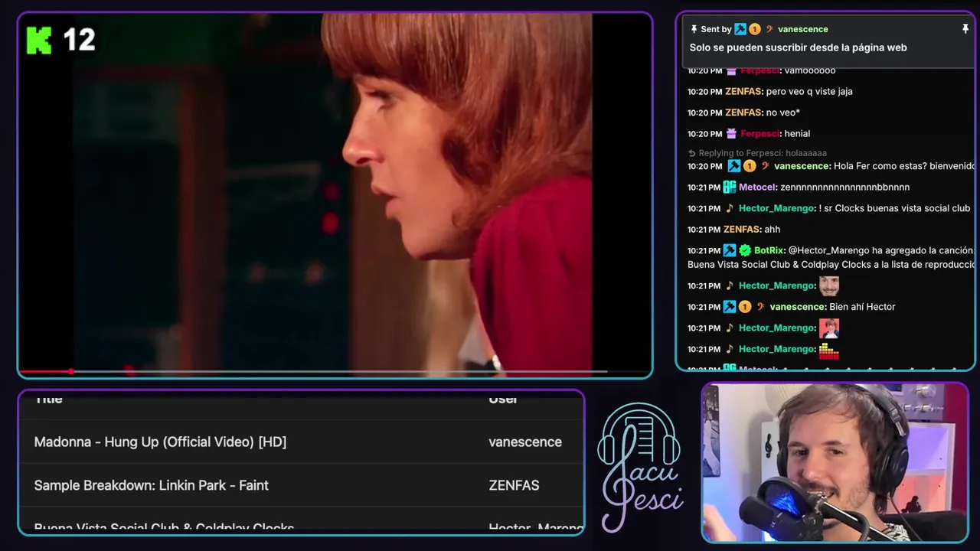The image size is (980, 551).
Task: Click the gold '1' badge in the pinned message
Action: tap(755, 29)
